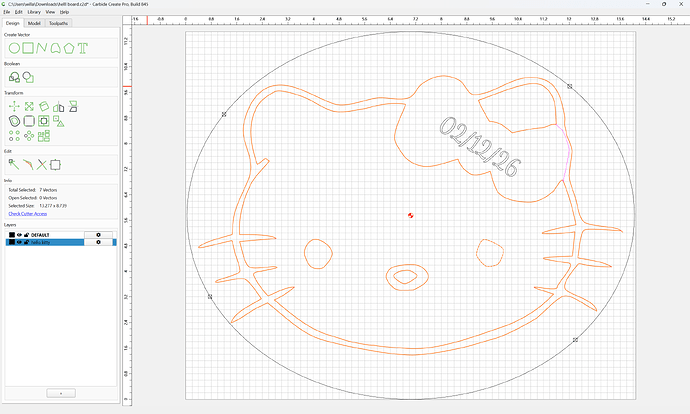Select the Rectangle vector tool
The width and height of the screenshot is (690, 414).
pyautogui.click(x=28, y=48)
